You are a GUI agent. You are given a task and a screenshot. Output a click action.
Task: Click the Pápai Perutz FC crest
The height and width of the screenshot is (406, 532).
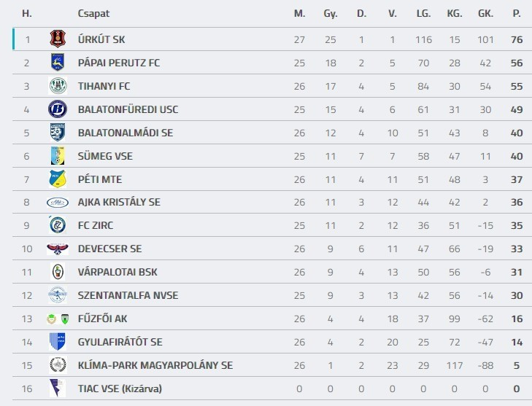[x=58, y=63]
